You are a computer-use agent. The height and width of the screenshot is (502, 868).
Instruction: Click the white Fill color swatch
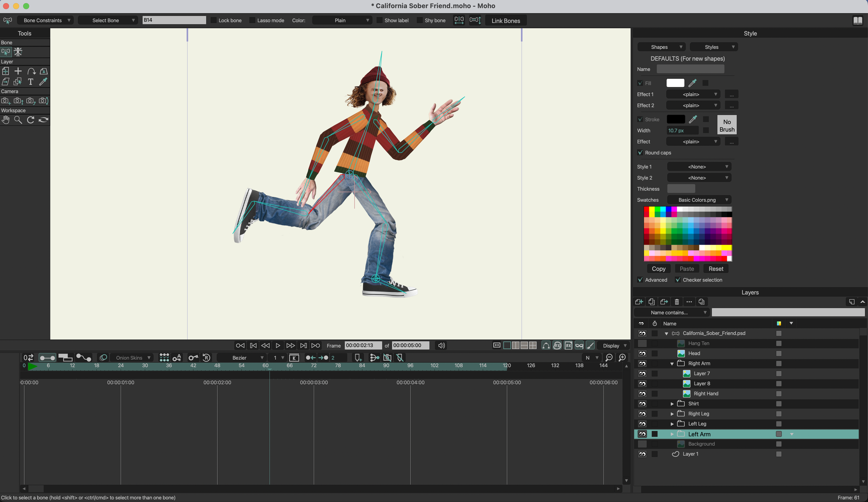click(x=675, y=83)
